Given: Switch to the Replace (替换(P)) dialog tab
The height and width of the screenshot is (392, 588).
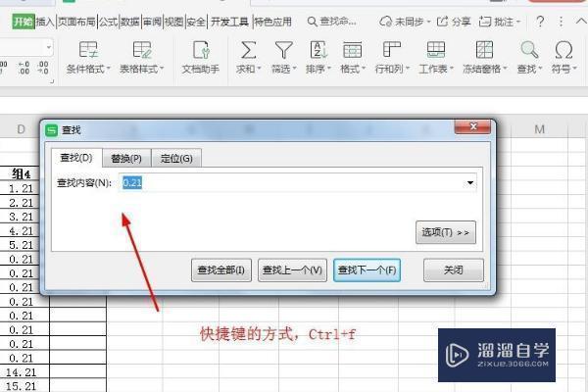Looking at the screenshot, I should click(126, 159).
